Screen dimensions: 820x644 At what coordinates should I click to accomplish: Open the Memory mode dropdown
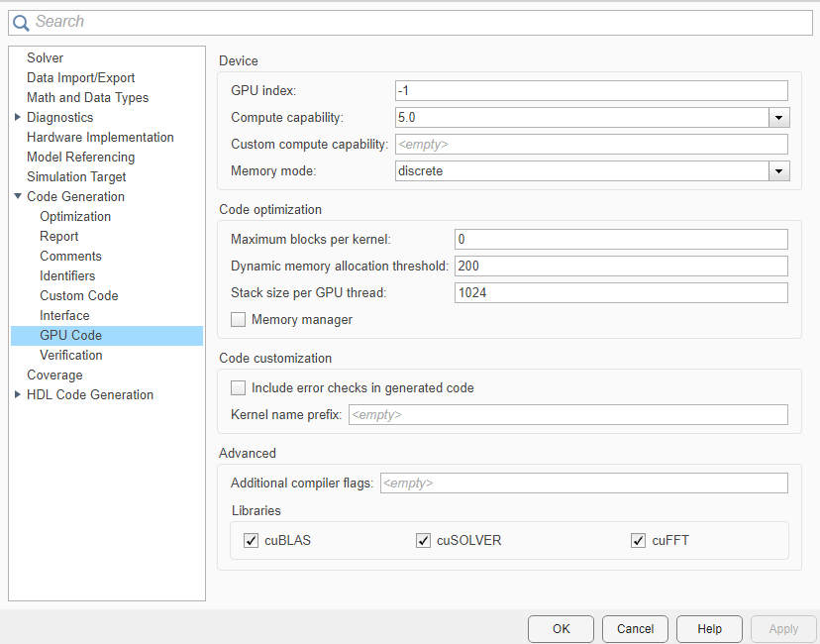click(x=778, y=171)
